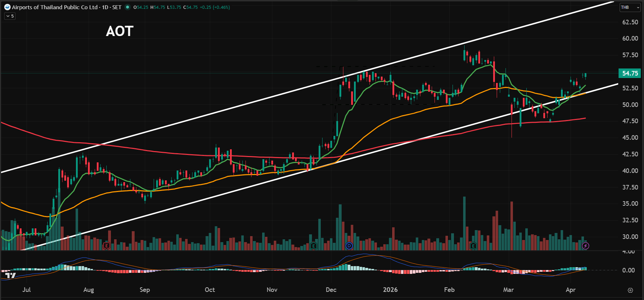This screenshot has height=300, width=644.
Task: Click the TradingView logo in the corner
Action: coord(11,275)
